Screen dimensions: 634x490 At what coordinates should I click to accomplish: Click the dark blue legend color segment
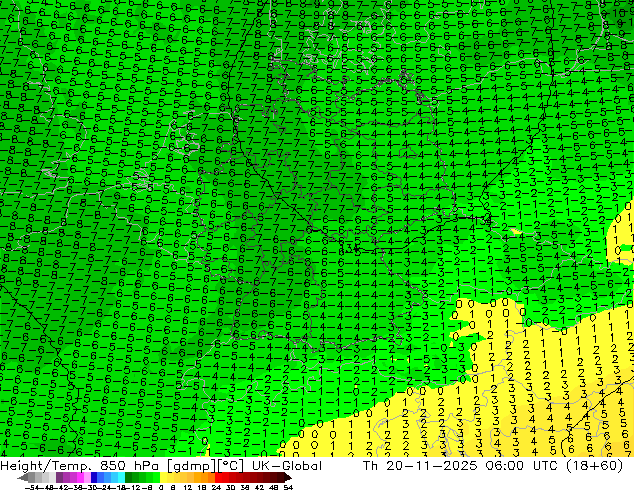pyautogui.click(x=94, y=477)
